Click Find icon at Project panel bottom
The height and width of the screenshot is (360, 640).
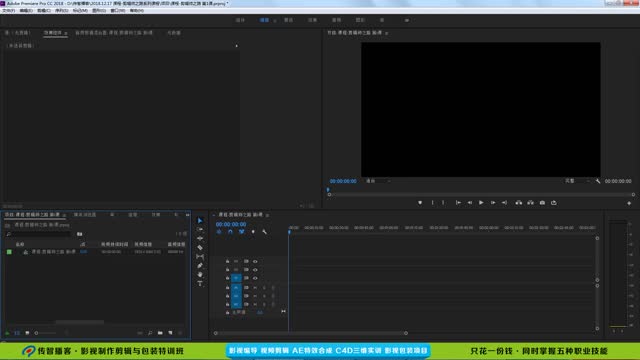(150, 333)
